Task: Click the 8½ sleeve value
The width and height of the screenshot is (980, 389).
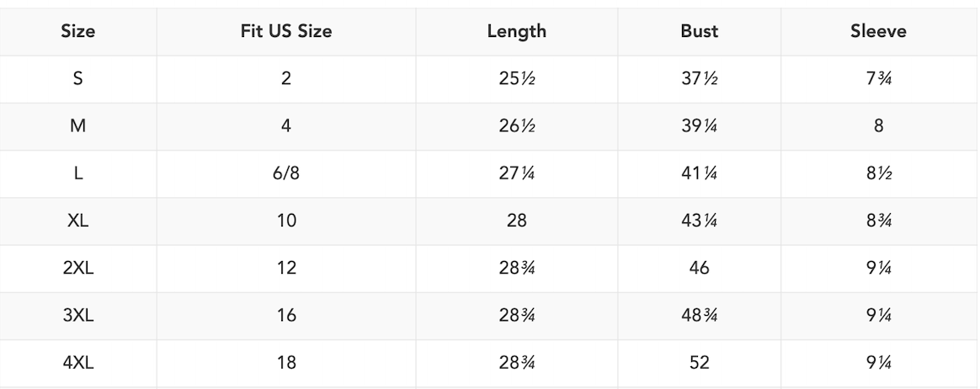Action: [x=878, y=173]
